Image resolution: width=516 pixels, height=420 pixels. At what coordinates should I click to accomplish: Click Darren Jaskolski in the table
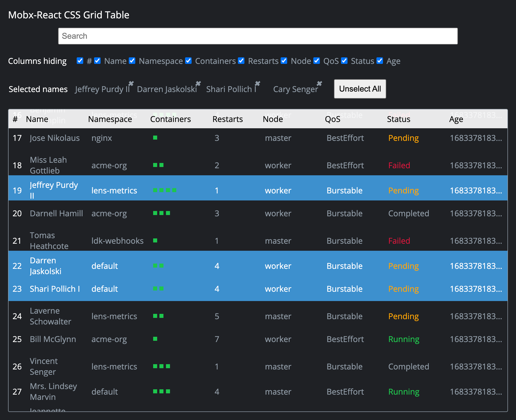46,266
